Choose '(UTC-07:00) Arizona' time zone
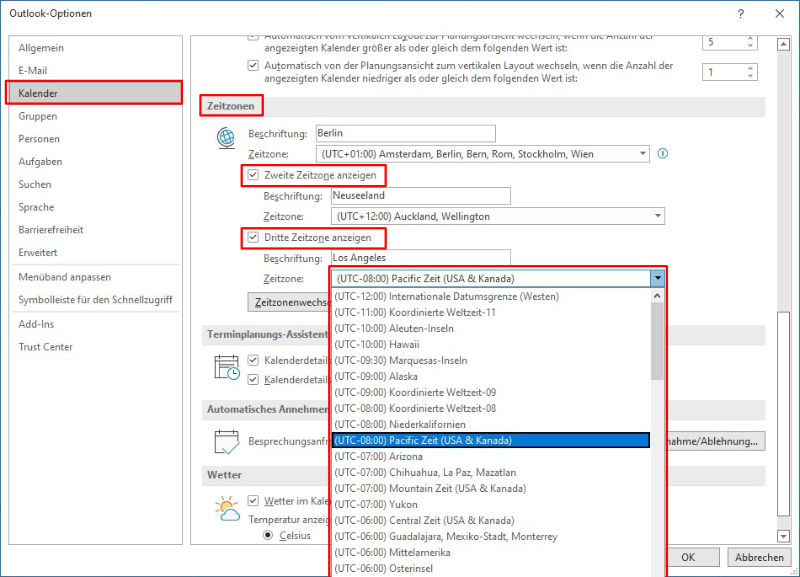This screenshot has width=800, height=577. (491, 456)
